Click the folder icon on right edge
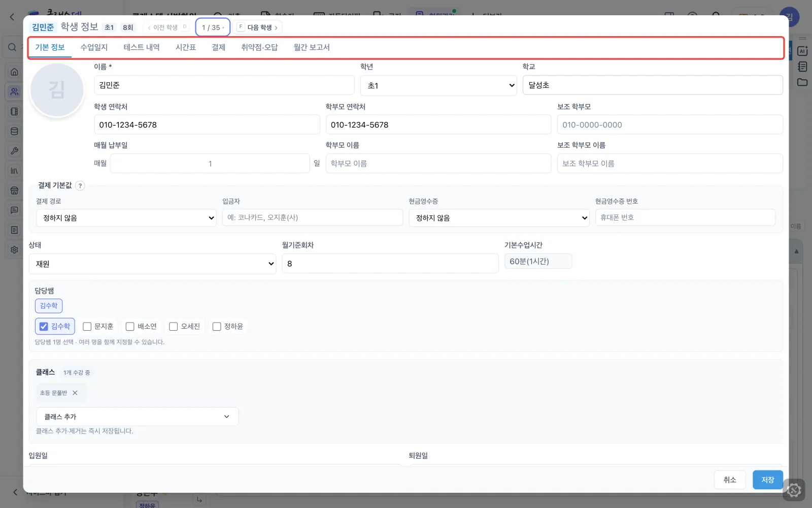The image size is (812, 508). (x=802, y=82)
